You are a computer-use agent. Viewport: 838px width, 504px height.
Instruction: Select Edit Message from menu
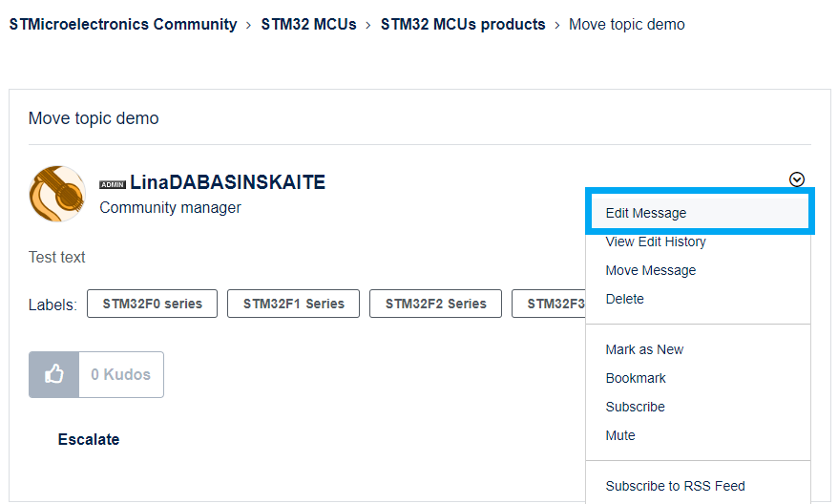click(x=646, y=213)
